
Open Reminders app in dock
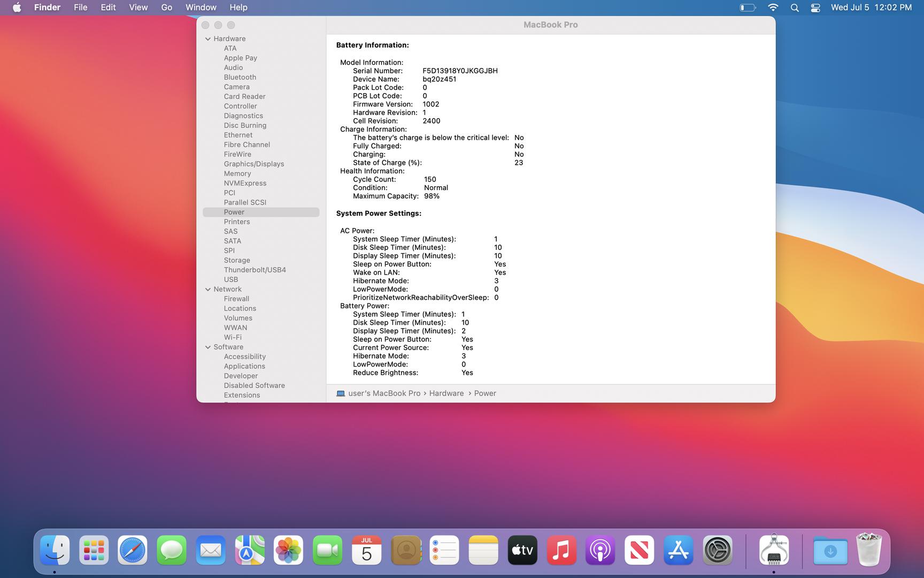pos(444,550)
